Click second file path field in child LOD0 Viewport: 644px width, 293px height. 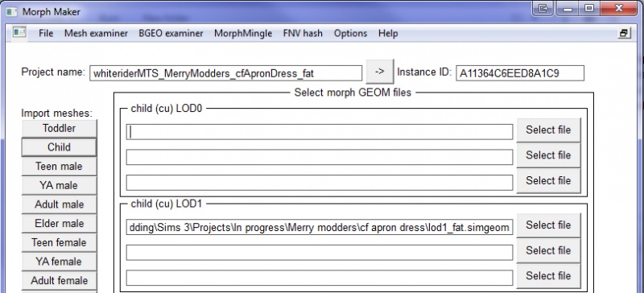(320, 157)
